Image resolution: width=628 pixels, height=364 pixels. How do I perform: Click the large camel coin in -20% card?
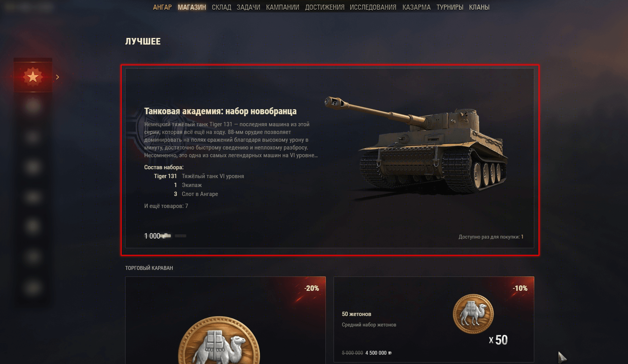tap(219, 341)
